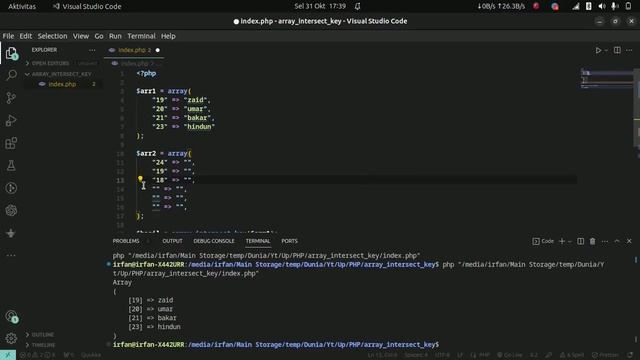Open the additional views ellipsis in activity bar

pos(11,255)
